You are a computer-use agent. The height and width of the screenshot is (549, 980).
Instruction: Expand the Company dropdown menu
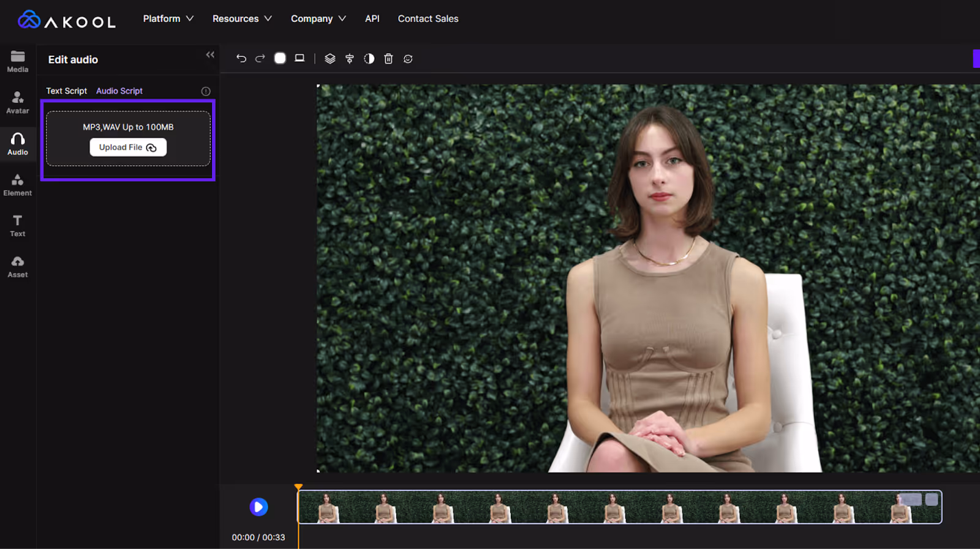coord(318,18)
